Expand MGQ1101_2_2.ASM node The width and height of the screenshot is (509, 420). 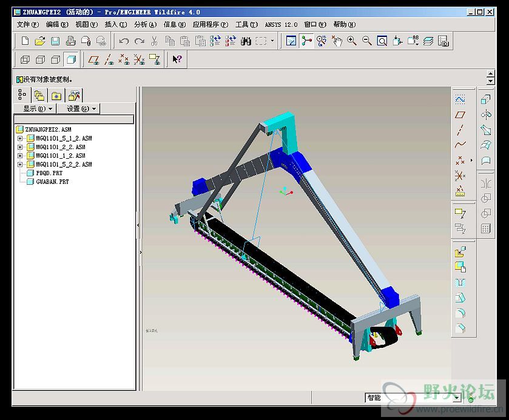(x=20, y=147)
